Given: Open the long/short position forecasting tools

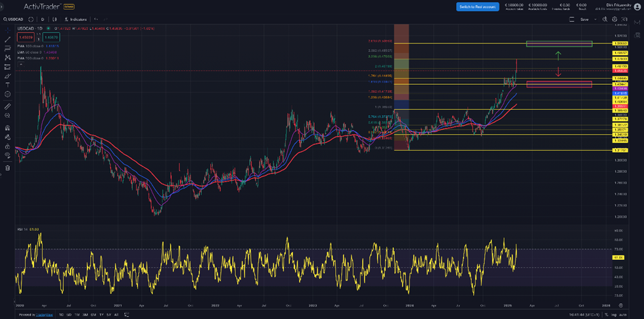Looking at the screenshot, I should [x=7, y=67].
